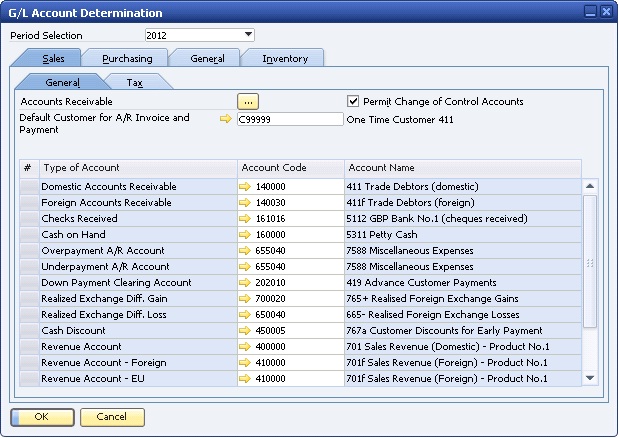Click account code 202010 cell
Screen dimensions: 619x438
291,283
